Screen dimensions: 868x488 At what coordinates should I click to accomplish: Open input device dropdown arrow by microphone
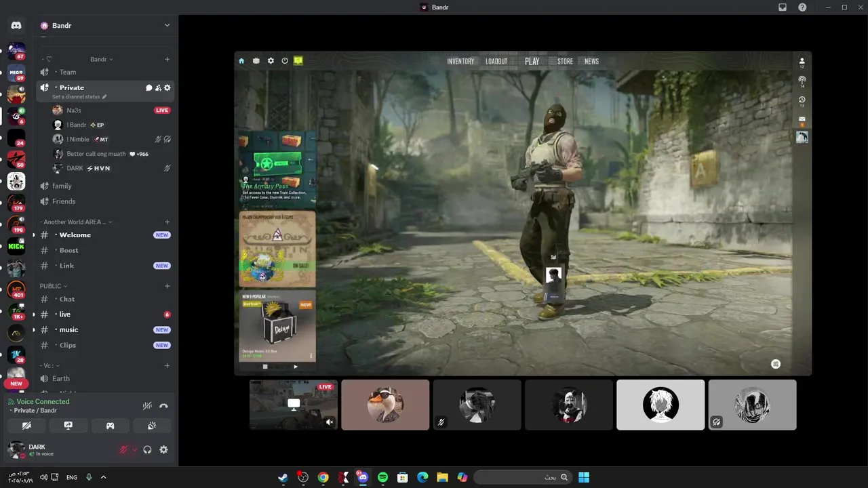134,449
